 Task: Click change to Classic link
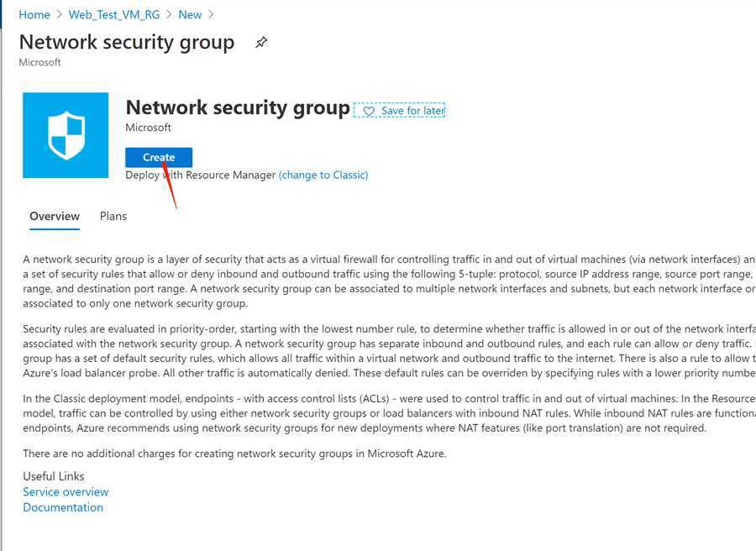pos(323,175)
